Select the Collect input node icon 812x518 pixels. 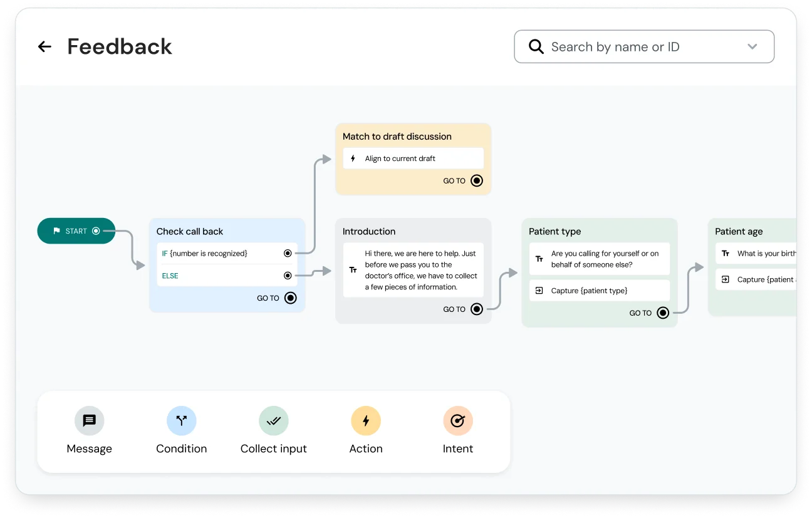point(274,421)
